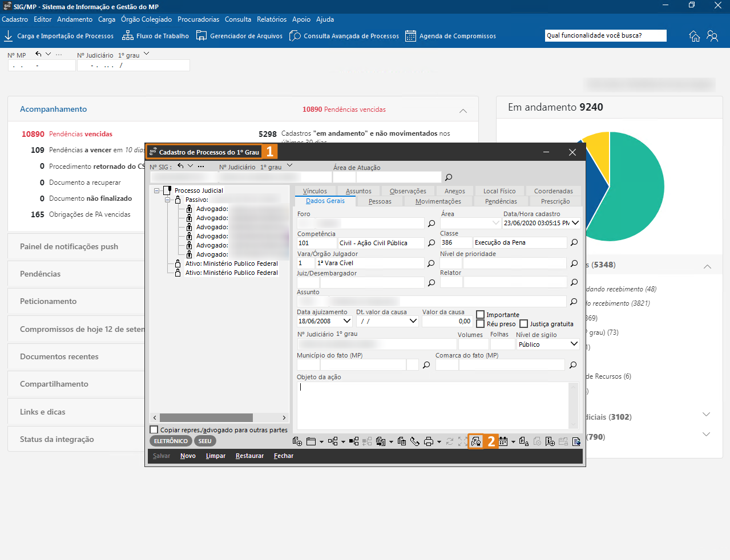Viewport: 730px width, 560px height.
Task: Tick the Réu preso checkbox
Action: pos(481,324)
